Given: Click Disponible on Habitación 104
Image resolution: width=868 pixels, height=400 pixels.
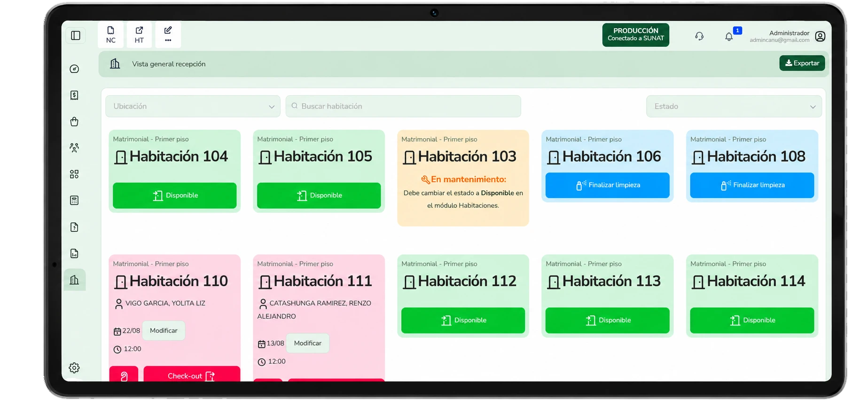Looking at the screenshot, I should click(x=174, y=196).
